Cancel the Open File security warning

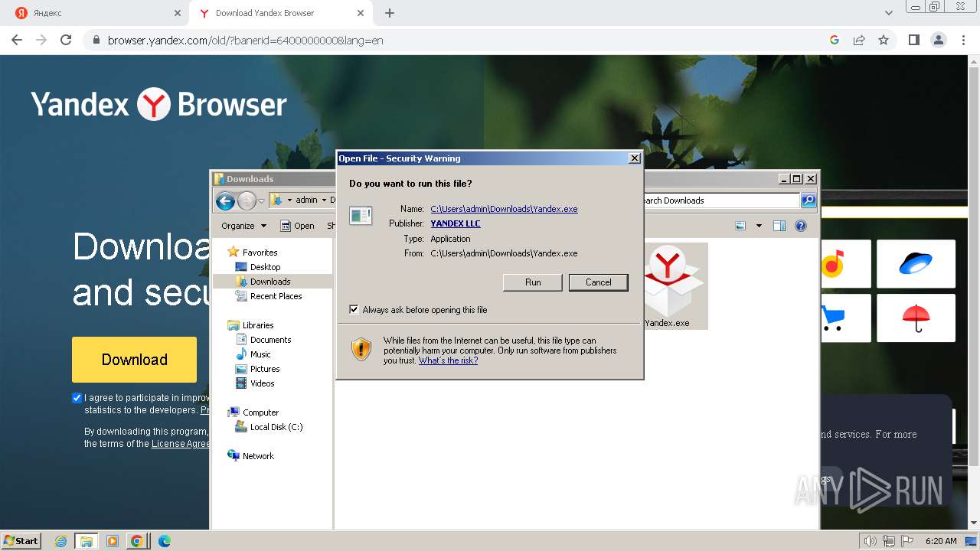pos(598,282)
